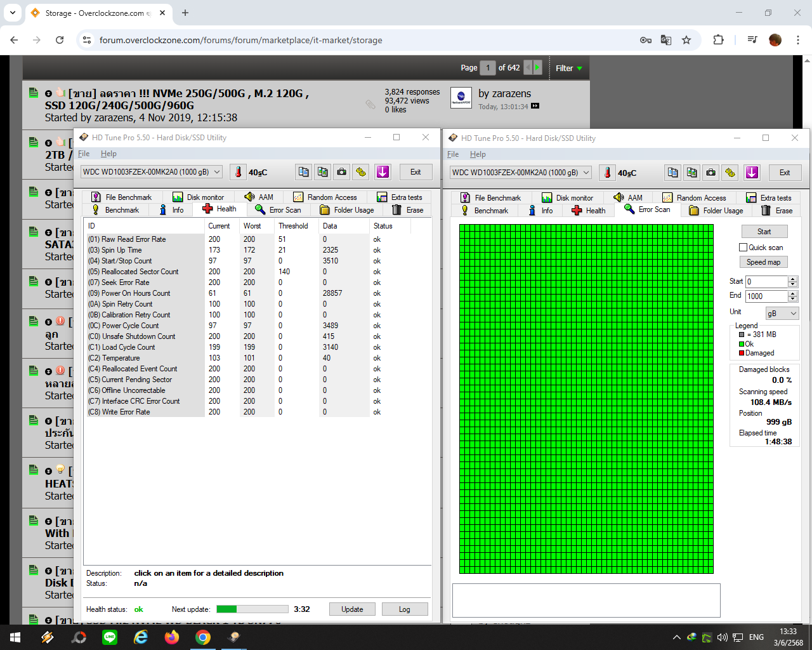Click the Next update progress bar

(252, 609)
